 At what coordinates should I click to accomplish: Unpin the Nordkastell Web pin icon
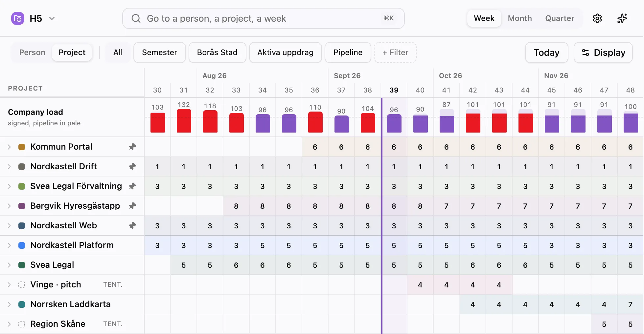coord(132,225)
